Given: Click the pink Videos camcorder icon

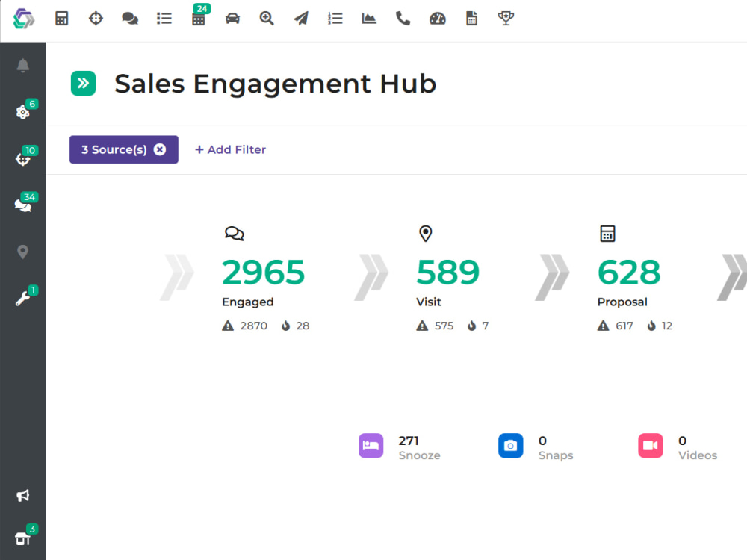Looking at the screenshot, I should tap(651, 446).
